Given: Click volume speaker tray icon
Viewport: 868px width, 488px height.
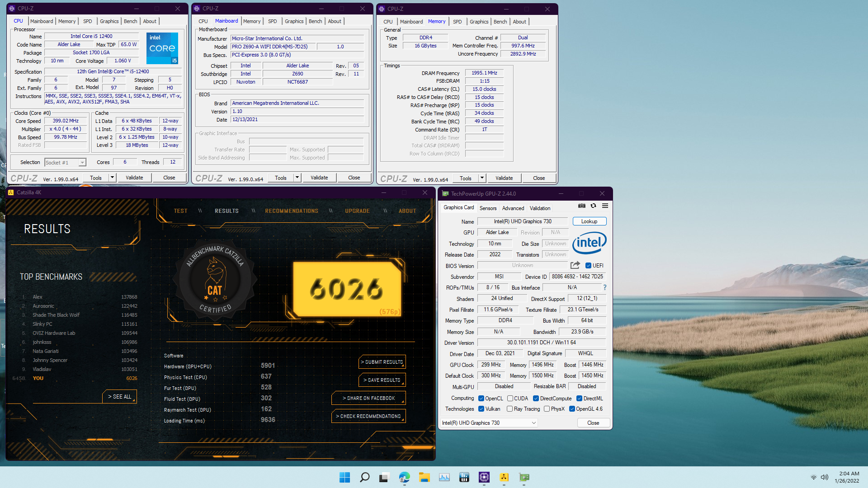Looking at the screenshot, I should 825,477.
